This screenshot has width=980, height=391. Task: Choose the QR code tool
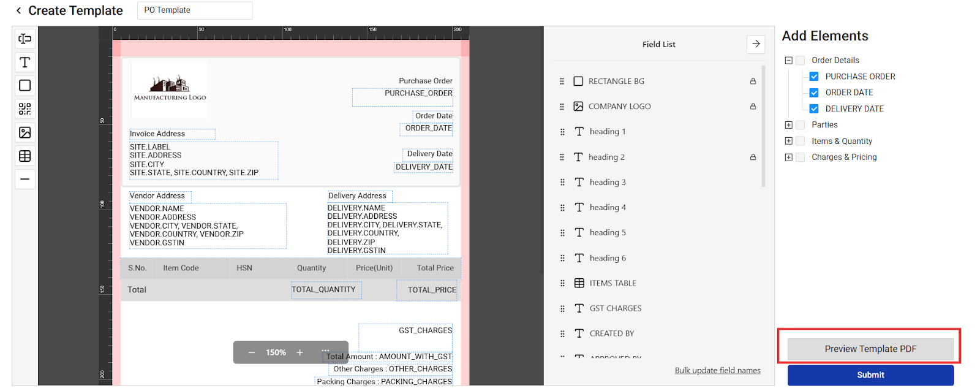pyautogui.click(x=25, y=109)
